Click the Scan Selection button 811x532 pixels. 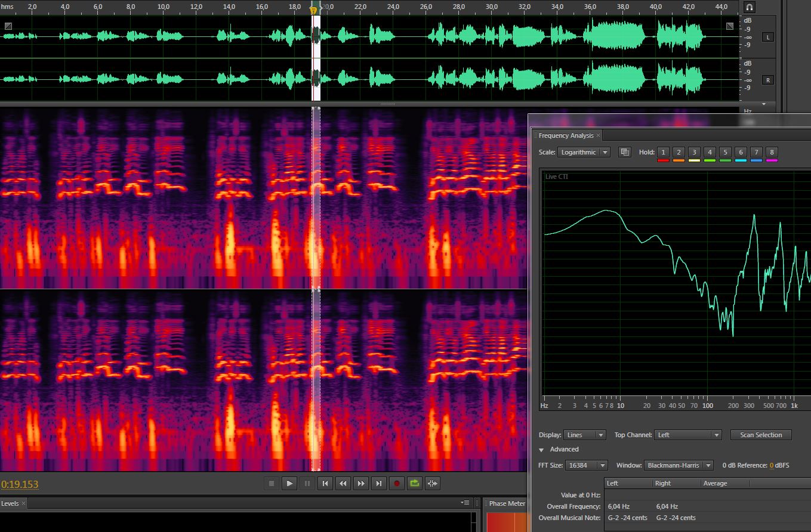point(760,435)
